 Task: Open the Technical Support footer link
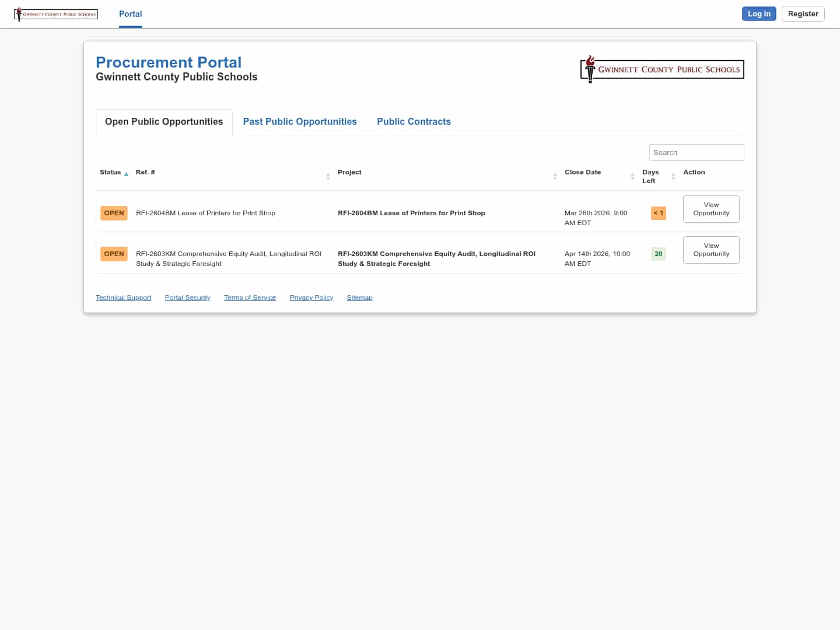point(123,298)
